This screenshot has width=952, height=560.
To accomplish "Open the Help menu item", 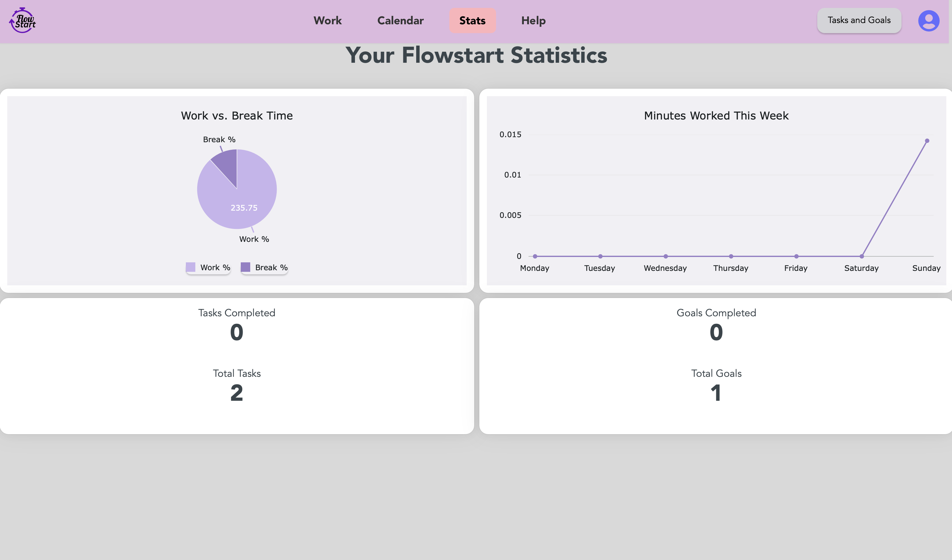I will click(533, 20).
